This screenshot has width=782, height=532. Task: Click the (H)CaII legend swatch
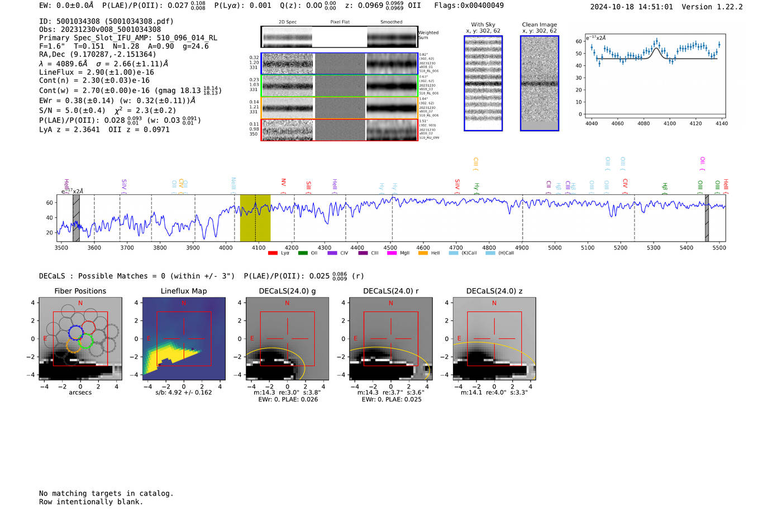490,253
